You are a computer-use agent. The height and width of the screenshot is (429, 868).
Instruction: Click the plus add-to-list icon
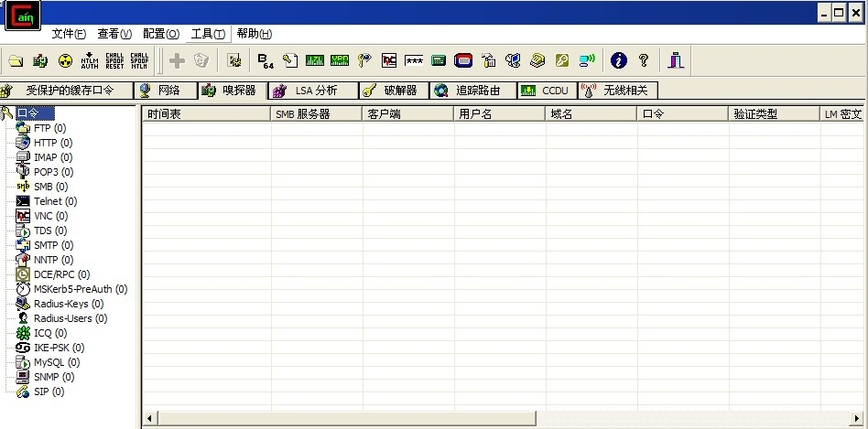pos(177,60)
